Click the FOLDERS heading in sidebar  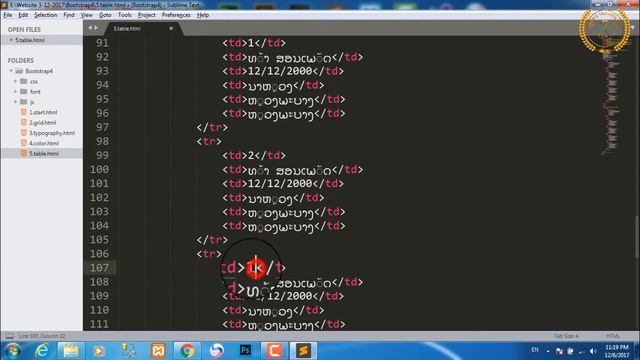tap(21, 60)
